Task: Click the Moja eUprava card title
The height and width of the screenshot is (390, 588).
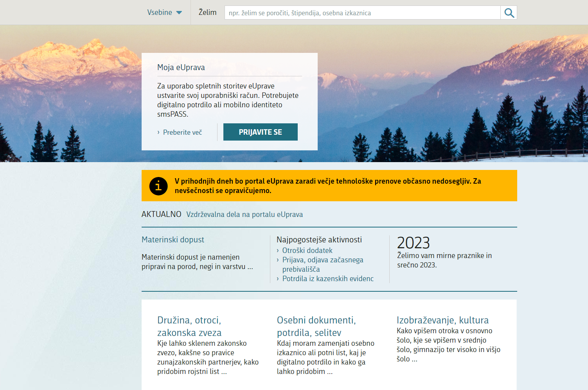Action: coord(181,67)
